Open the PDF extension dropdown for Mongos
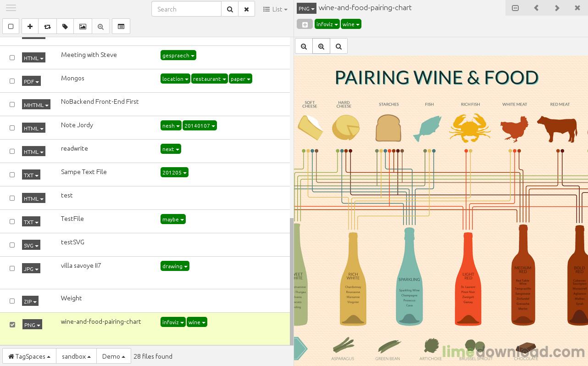 [x=31, y=81]
